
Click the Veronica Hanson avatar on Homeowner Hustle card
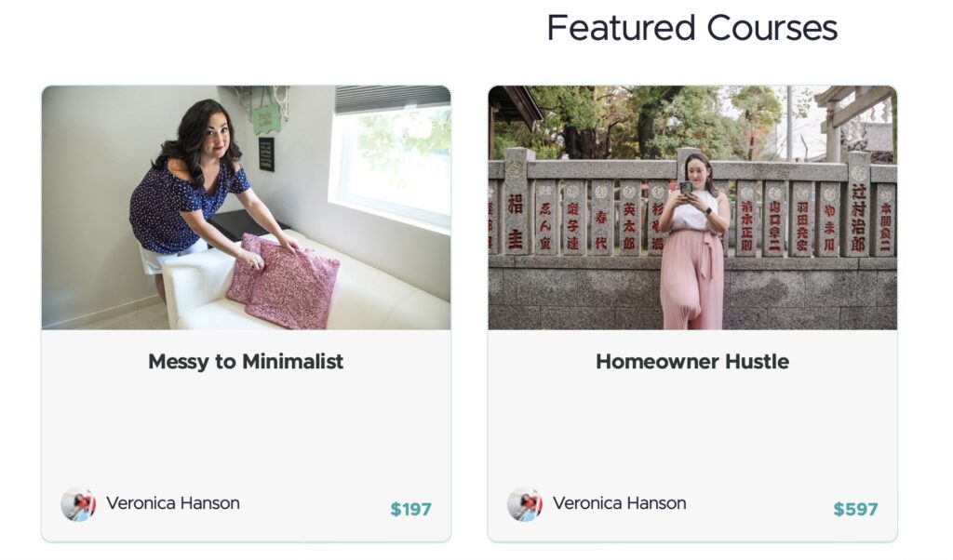coord(525,504)
